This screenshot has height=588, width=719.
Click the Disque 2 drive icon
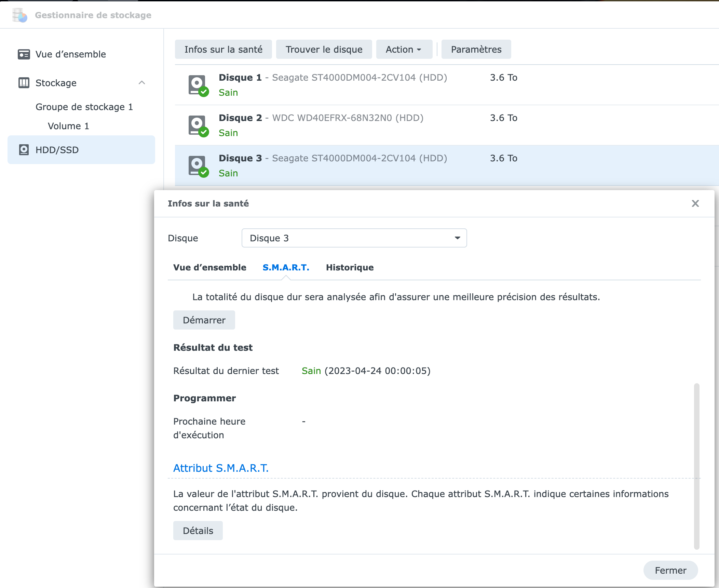pos(198,126)
